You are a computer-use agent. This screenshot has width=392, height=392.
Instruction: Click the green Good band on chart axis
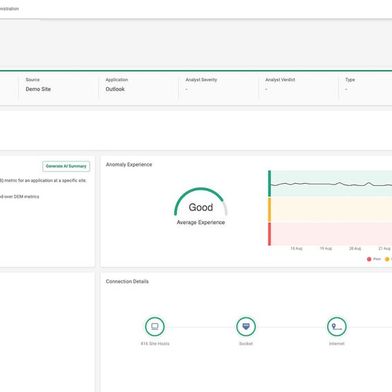pos(269,183)
